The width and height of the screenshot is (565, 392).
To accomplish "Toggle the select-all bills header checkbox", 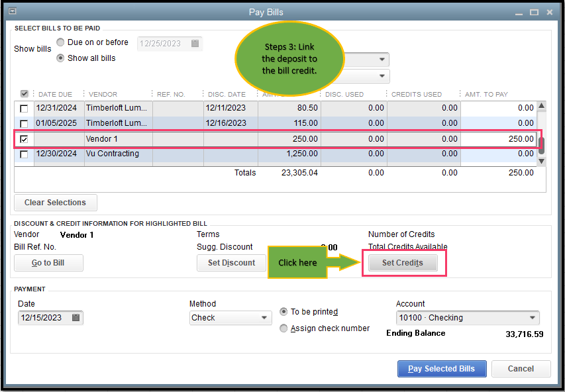I will click(x=24, y=94).
